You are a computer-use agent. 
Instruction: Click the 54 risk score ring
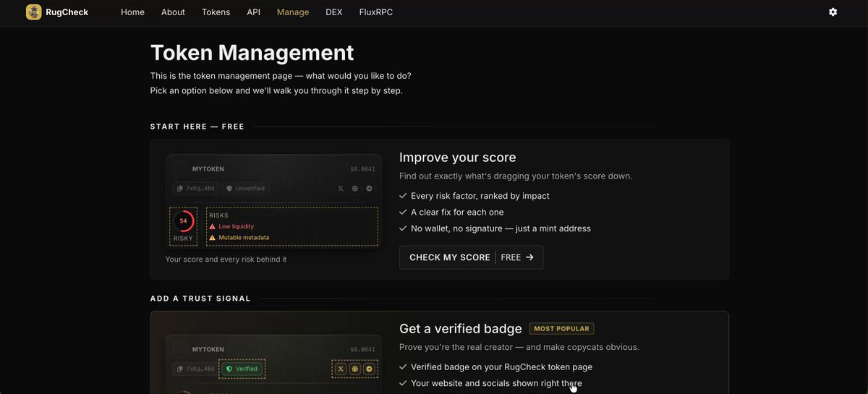[x=183, y=221]
